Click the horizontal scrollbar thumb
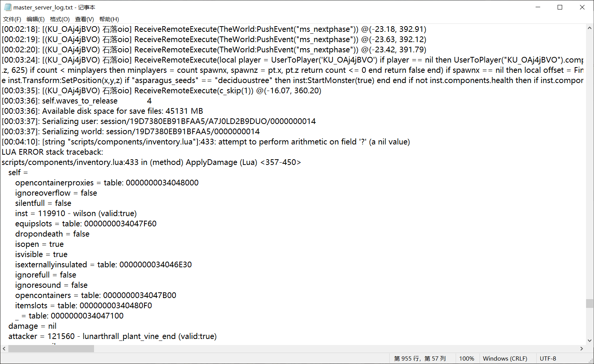 [51, 348]
